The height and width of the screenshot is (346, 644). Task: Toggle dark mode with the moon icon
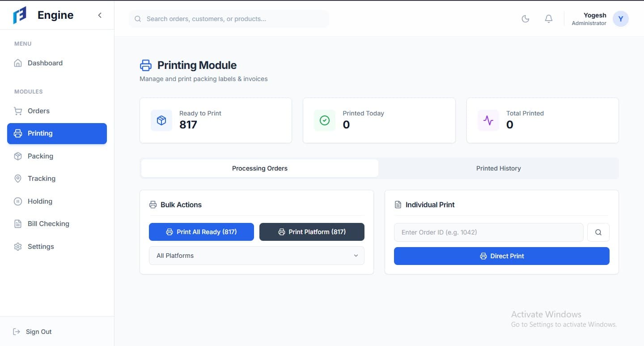(x=525, y=19)
